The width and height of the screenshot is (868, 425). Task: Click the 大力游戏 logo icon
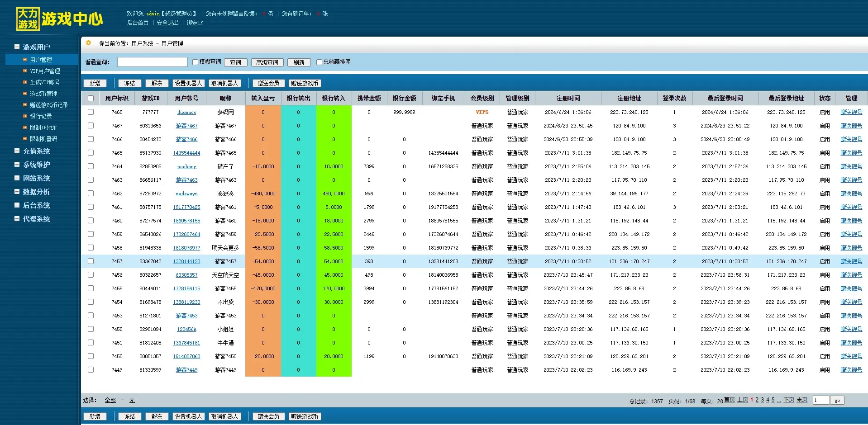[28, 19]
